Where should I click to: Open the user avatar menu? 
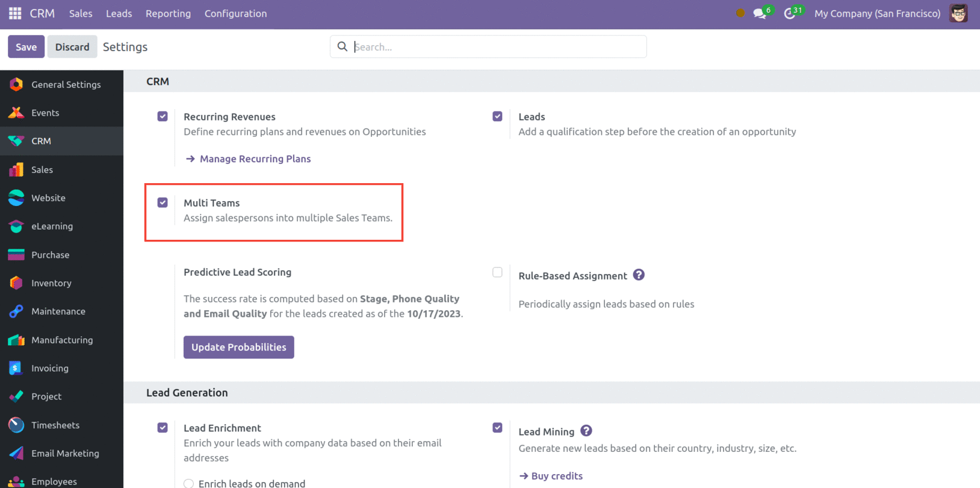[958, 13]
